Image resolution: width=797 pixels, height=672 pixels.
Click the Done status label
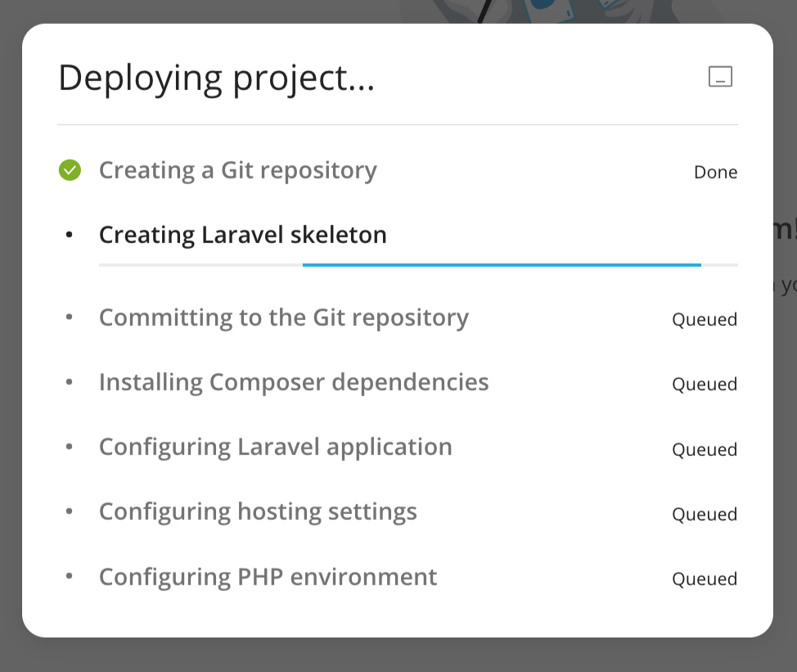point(715,172)
